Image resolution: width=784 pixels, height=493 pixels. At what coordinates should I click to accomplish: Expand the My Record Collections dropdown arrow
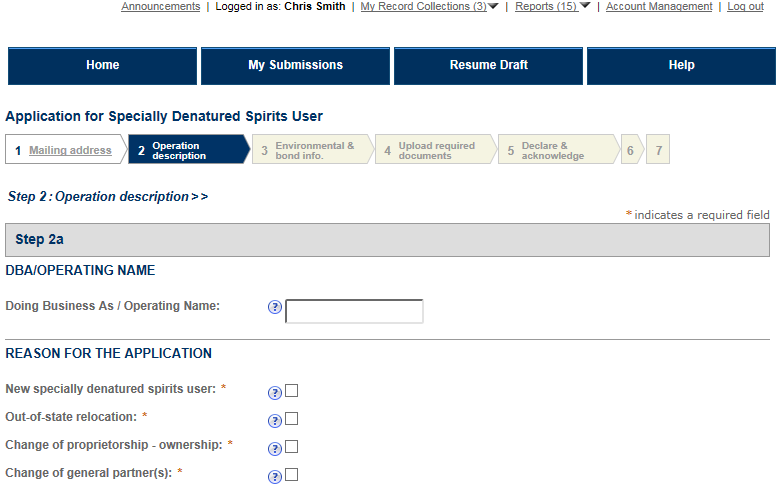494,6
